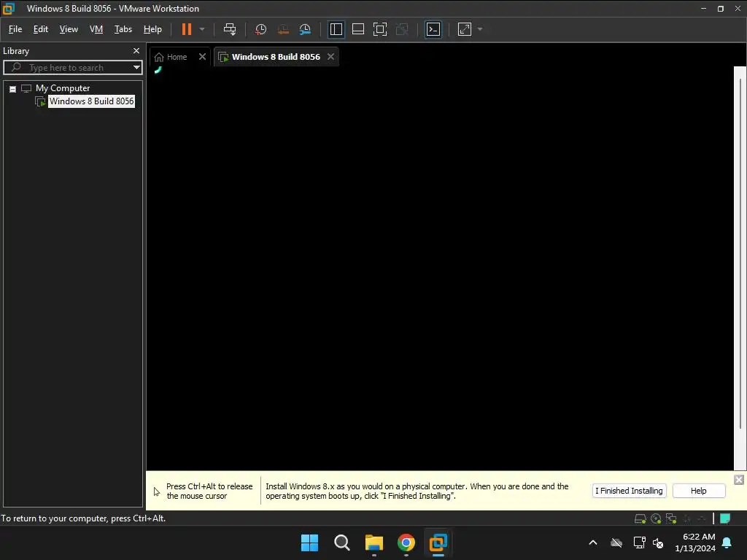Collapse the My Computer tree node
The image size is (747, 560).
click(x=13, y=88)
